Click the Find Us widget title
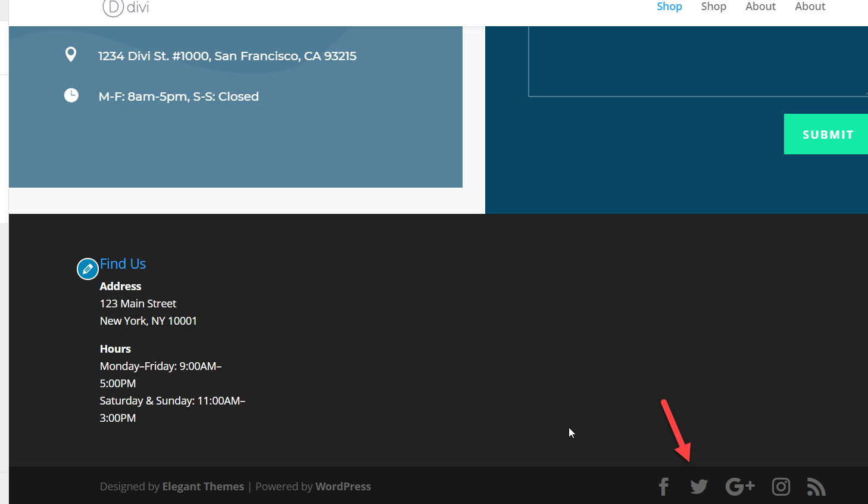The image size is (868, 504). pyautogui.click(x=123, y=264)
